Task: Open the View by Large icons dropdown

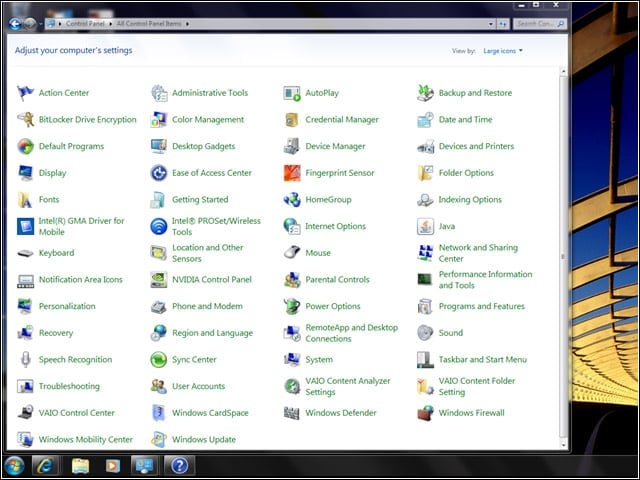Action: [503, 51]
